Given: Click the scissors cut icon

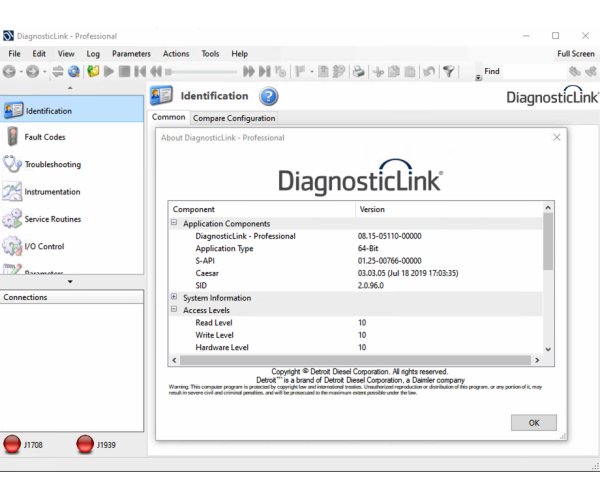Looking at the screenshot, I should (x=378, y=72).
